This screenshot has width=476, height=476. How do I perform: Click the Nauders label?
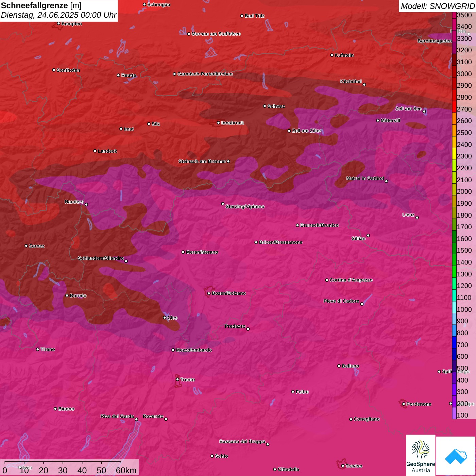[x=74, y=202]
